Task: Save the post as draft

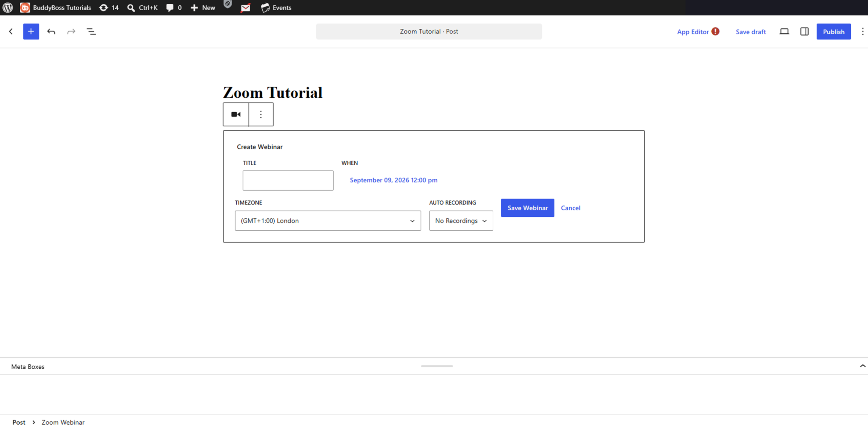Action: [x=751, y=32]
